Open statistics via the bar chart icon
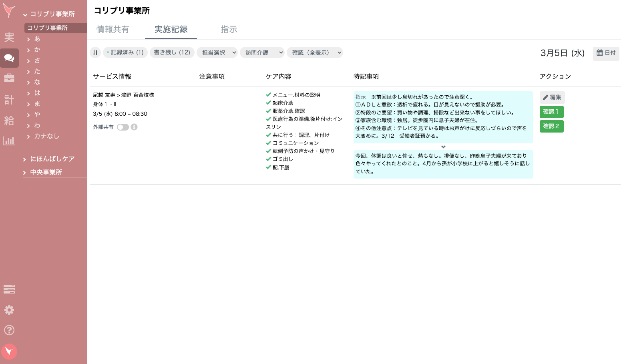Image resolution: width=621 pixels, height=364 pixels. coord(9,141)
